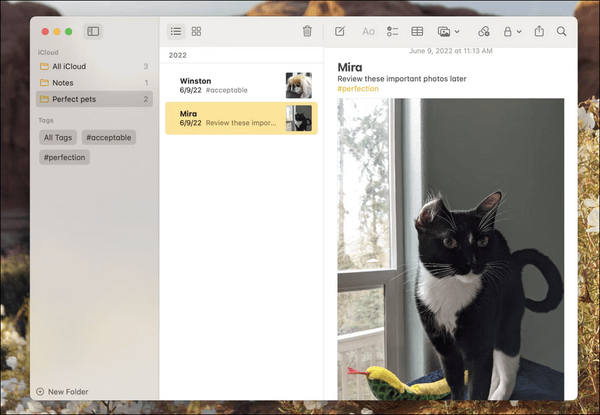Switch to list view
The image size is (600, 415).
click(176, 31)
